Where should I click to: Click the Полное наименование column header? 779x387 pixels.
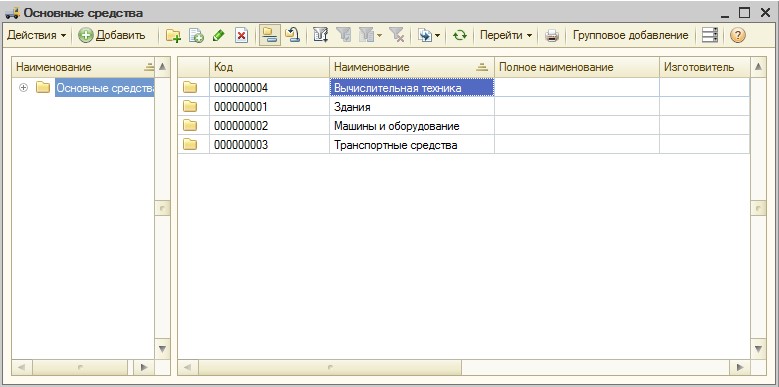[577, 67]
